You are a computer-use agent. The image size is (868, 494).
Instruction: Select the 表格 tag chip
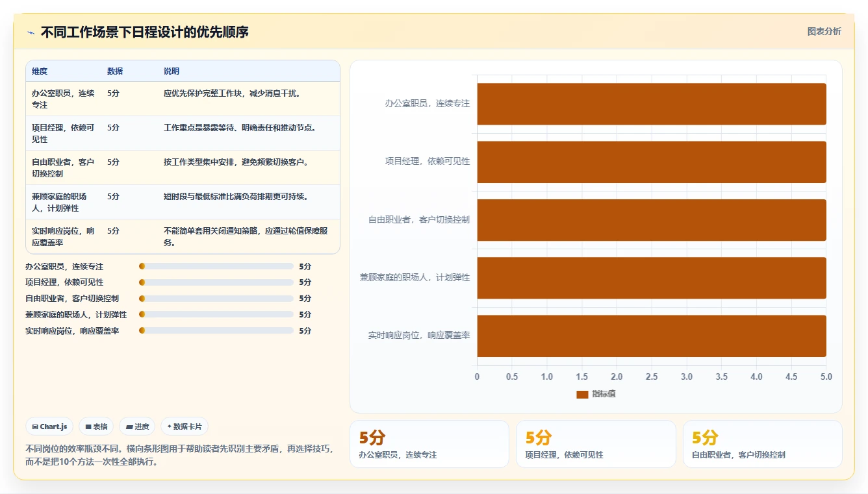pos(96,426)
